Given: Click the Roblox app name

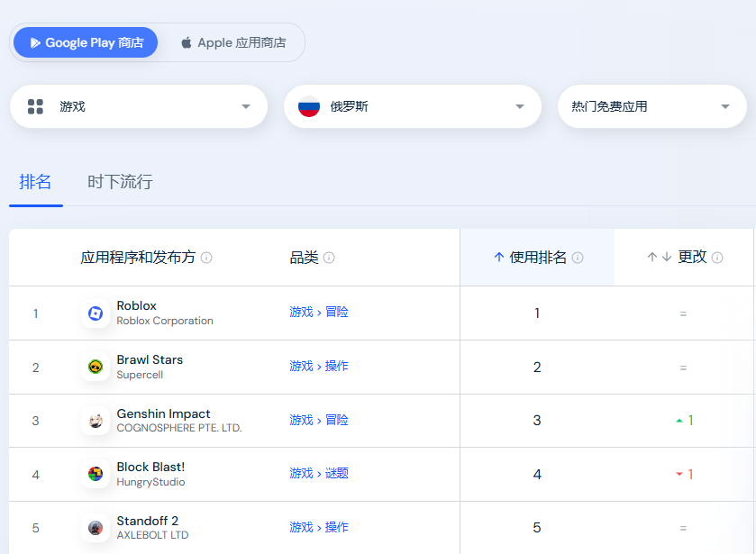Looking at the screenshot, I should tap(136, 305).
